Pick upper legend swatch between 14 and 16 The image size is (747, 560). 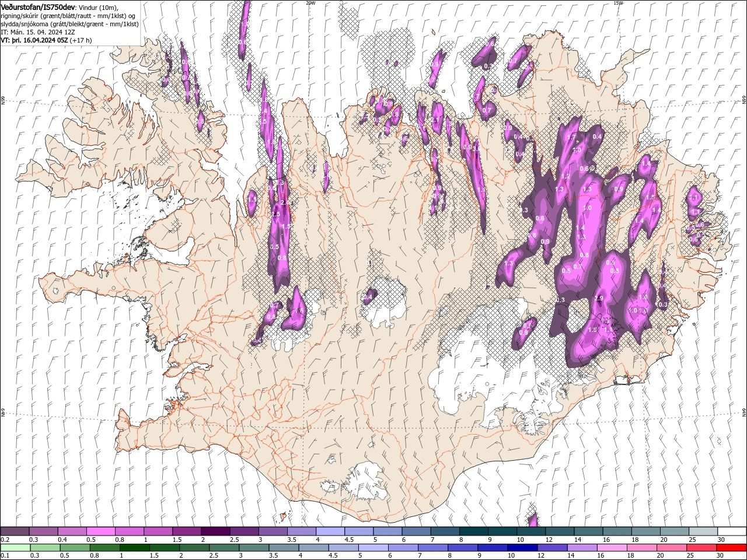pos(588,531)
